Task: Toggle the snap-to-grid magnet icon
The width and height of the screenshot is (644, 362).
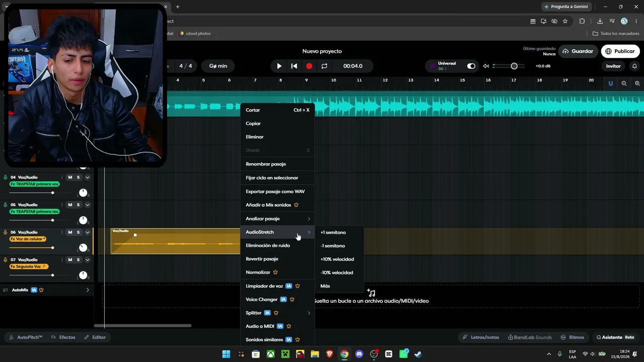Action: click(x=611, y=83)
